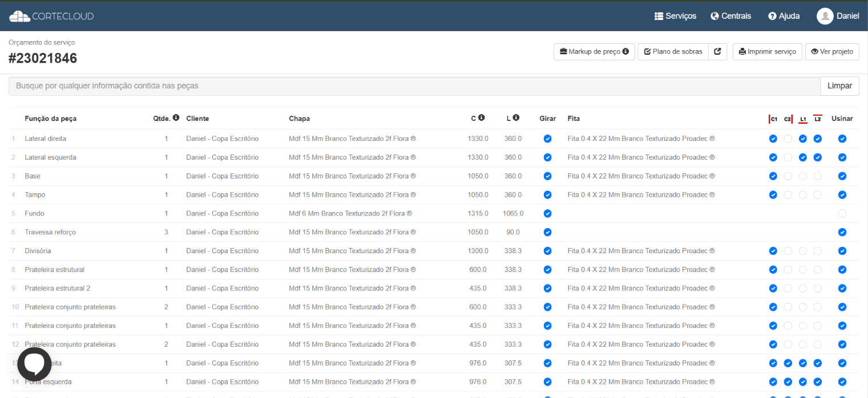Click the info icon beside Qtde.

[x=176, y=117]
